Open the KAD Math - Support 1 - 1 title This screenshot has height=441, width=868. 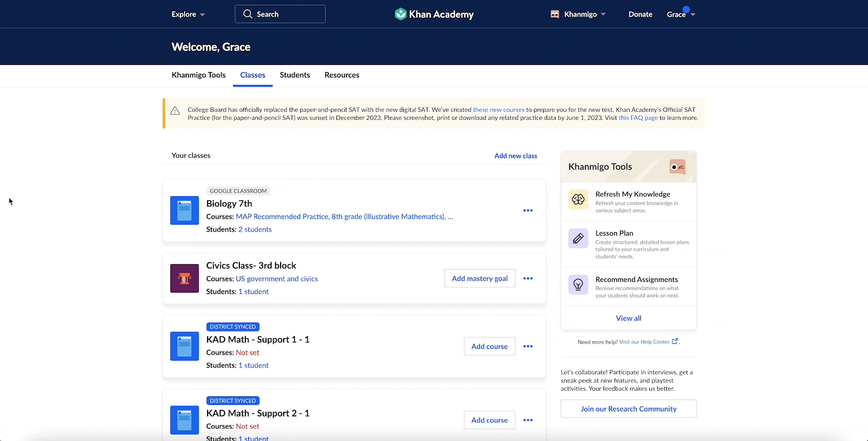(x=258, y=339)
